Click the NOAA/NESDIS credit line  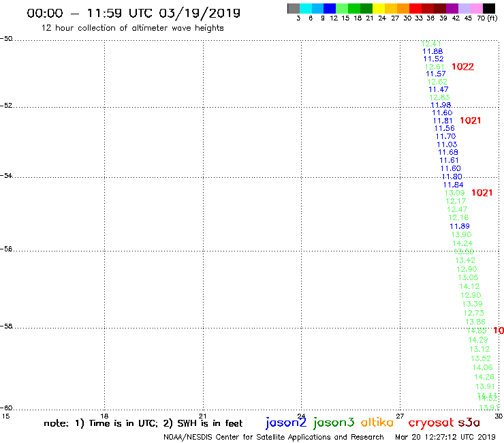click(274, 438)
